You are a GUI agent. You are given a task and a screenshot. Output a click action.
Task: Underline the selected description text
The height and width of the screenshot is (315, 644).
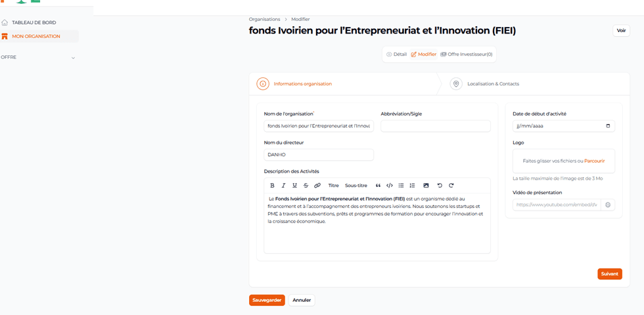click(295, 186)
